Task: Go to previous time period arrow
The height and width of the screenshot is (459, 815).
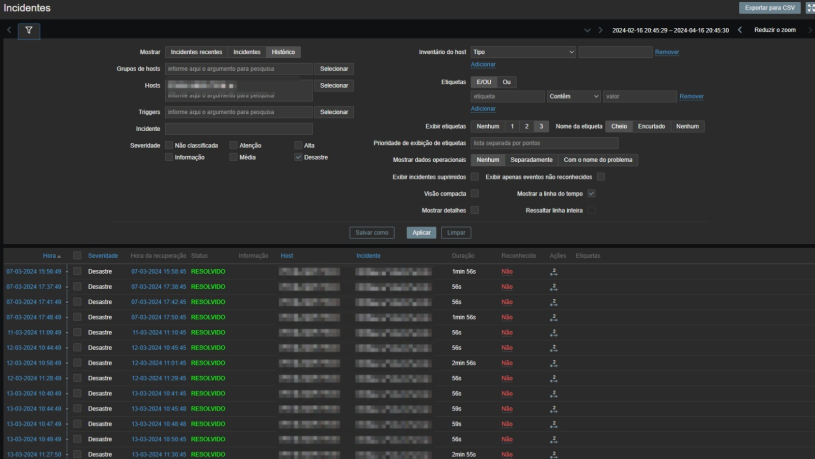Action: click(x=740, y=31)
